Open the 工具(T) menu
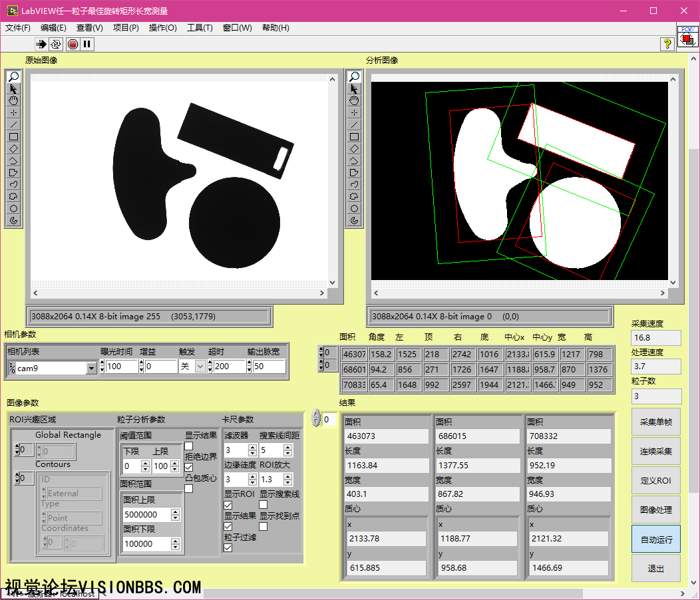Screen dimensions: 700x600 pyautogui.click(x=200, y=28)
